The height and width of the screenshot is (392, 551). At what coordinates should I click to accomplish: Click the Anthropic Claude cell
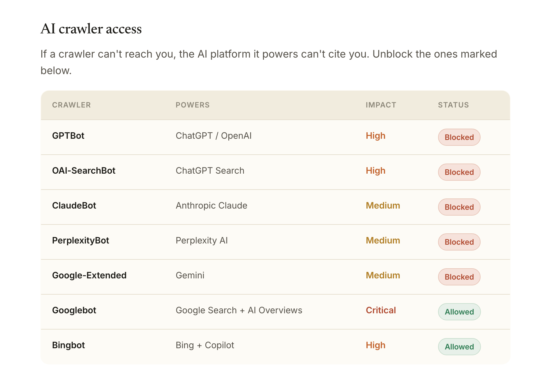(x=212, y=205)
